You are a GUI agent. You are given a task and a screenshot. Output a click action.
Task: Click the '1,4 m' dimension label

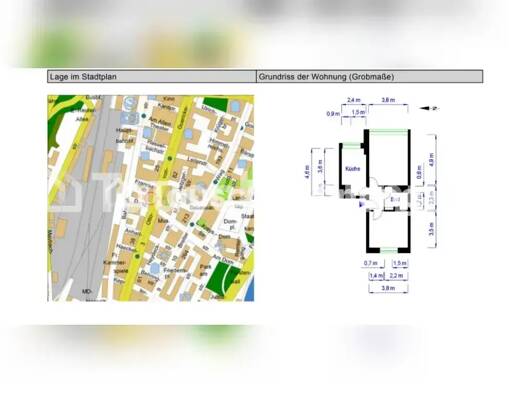(x=376, y=275)
